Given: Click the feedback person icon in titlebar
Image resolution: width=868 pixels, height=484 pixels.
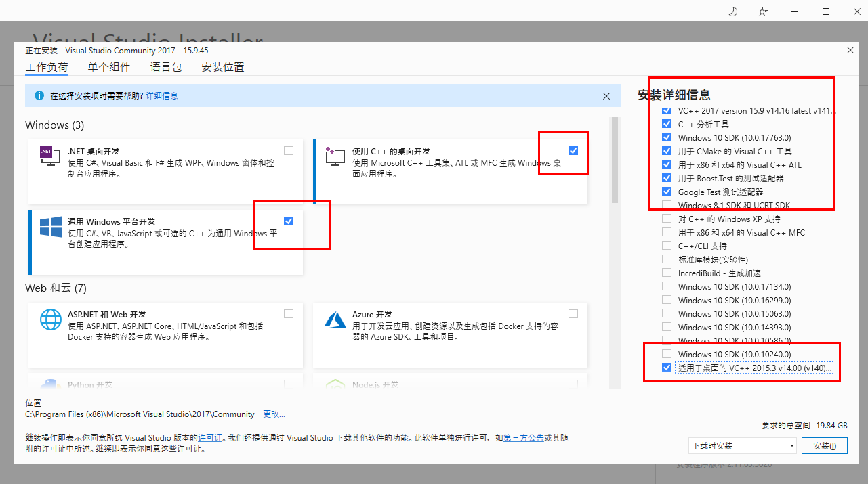Looking at the screenshot, I should tap(763, 11).
